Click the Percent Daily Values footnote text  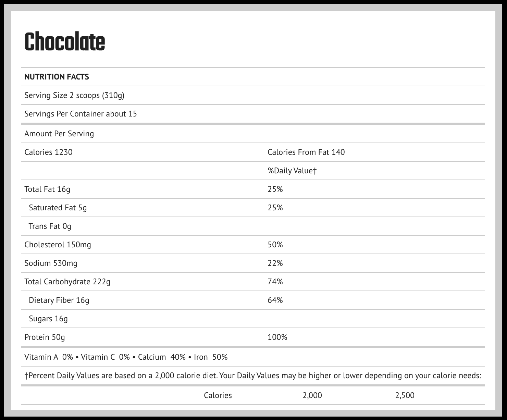(x=253, y=375)
